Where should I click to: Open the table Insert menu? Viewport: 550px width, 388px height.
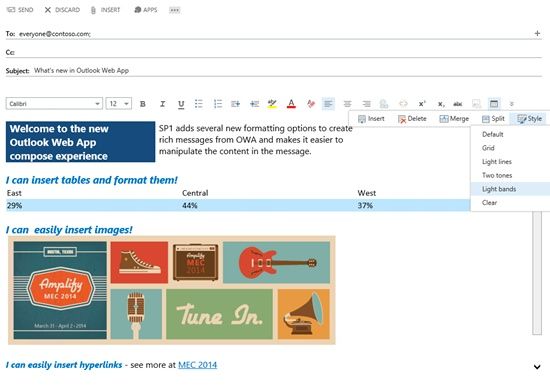pyautogui.click(x=371, y=119)
